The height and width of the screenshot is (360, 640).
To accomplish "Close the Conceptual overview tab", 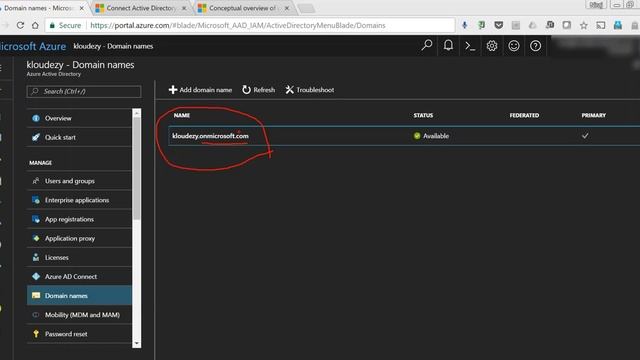I will tap(287, 8).
